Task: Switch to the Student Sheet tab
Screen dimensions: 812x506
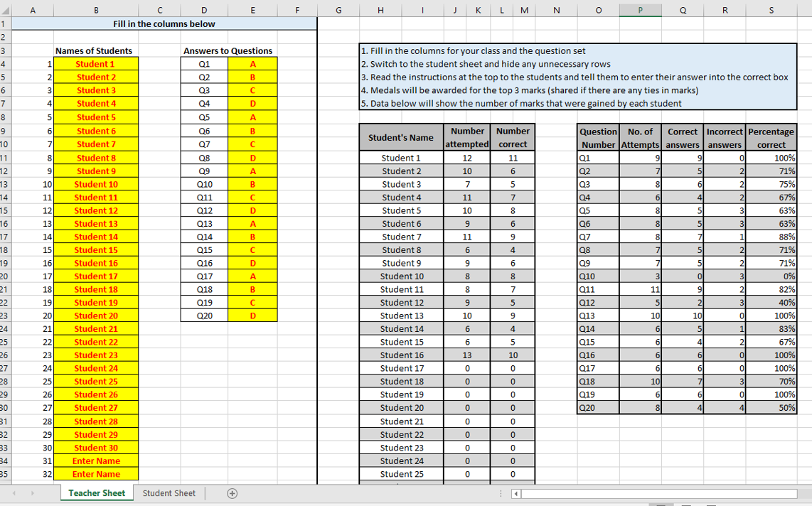Action: tap(169, 492)
